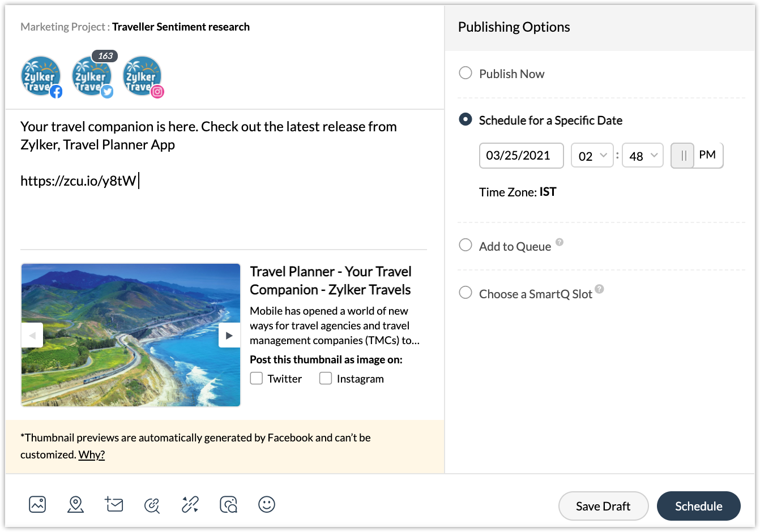Click the Publishing Options heading

[514, 27]
